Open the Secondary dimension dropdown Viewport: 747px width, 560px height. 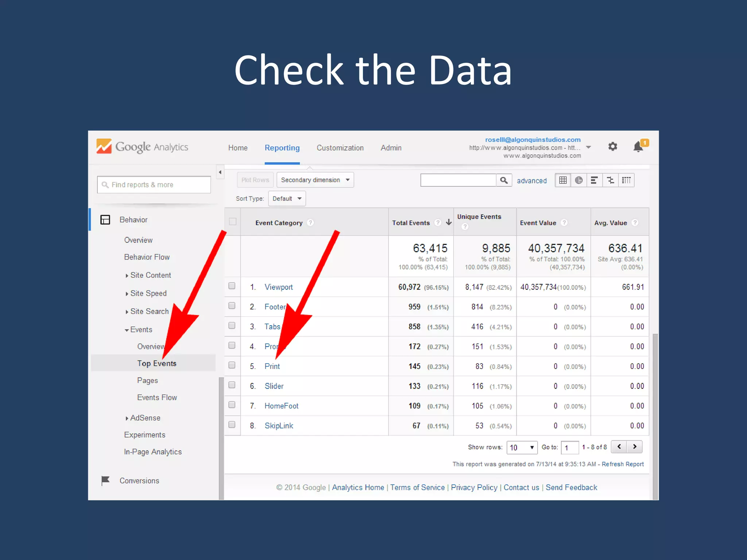click(315, 180)
